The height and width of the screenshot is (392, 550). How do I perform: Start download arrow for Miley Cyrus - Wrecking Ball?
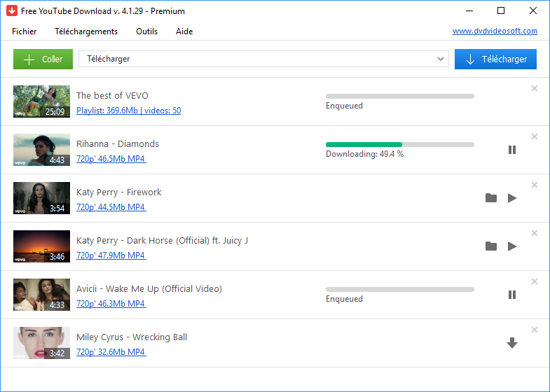(512, 343)
